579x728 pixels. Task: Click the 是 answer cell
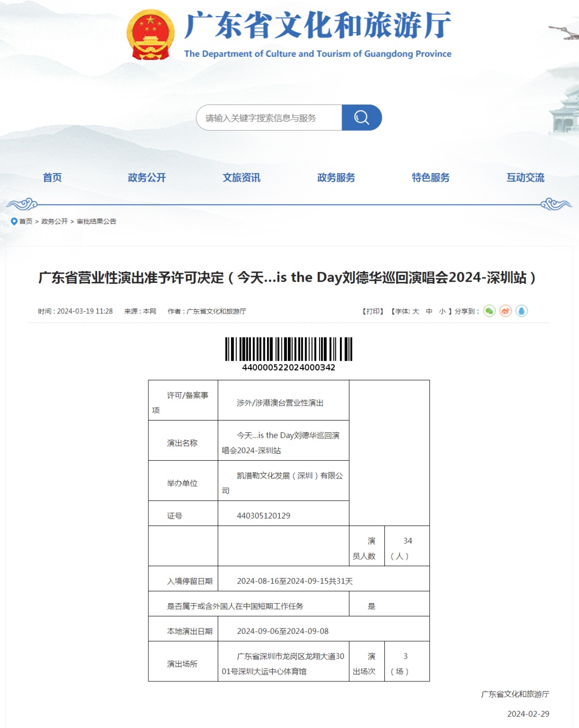[x=390, y=604]
